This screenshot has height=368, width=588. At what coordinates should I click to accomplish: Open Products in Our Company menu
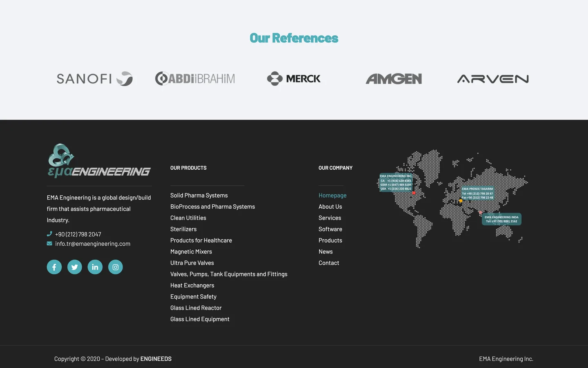pos(330,240)
